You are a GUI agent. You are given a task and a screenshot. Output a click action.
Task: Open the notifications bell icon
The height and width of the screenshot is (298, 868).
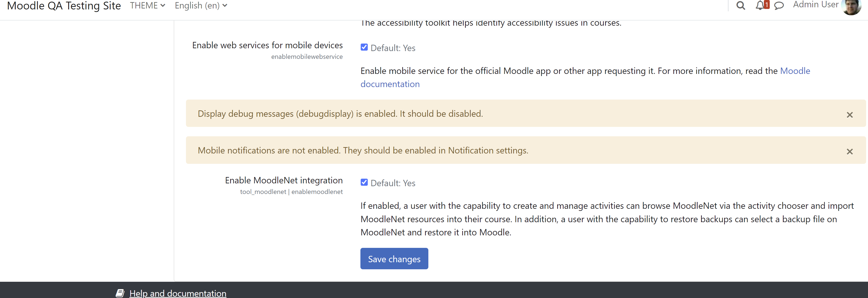click(759, 5)
